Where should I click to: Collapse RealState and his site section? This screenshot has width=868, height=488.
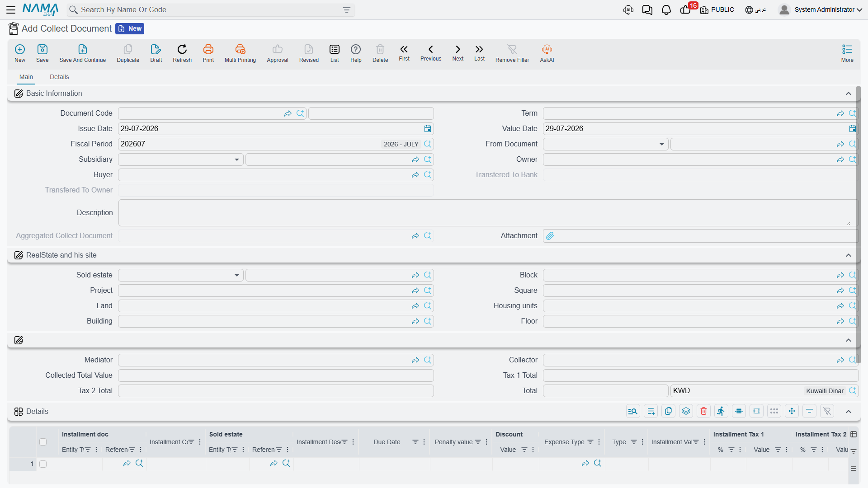pos(849,255)
